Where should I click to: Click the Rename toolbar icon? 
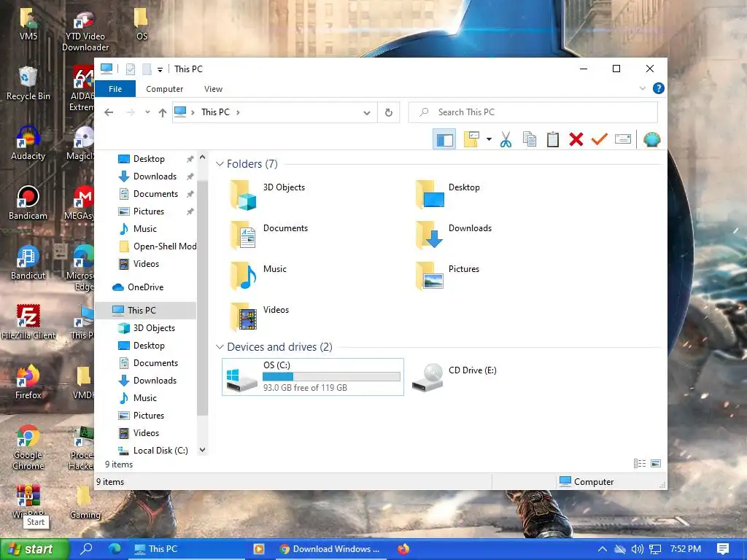[623, 139]
